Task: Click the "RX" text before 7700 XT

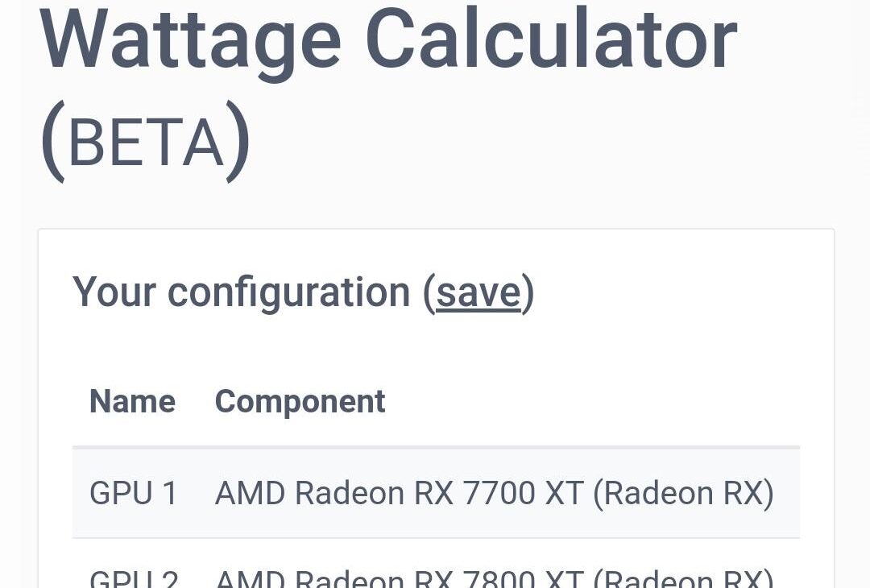Action: pyautogui.click(x=433, y=493)
